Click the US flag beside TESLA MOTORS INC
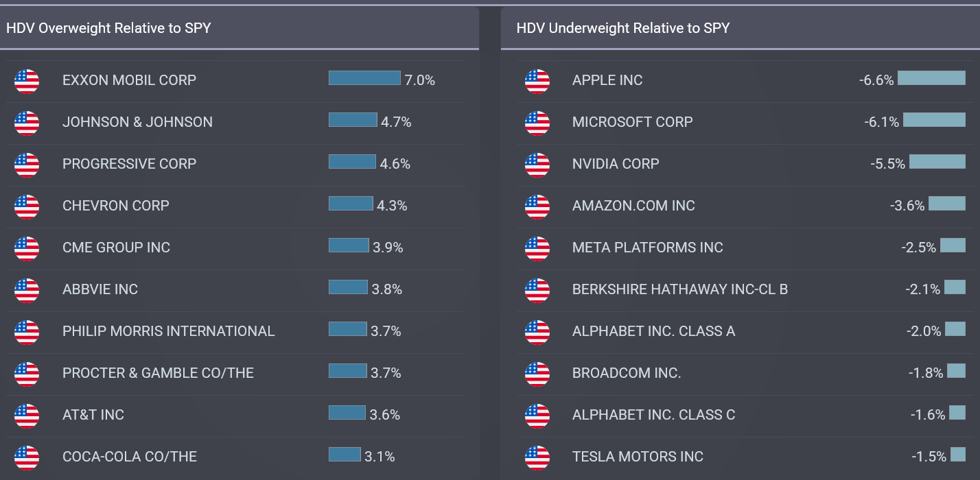The image size is (980, 480). pos(538,456)
